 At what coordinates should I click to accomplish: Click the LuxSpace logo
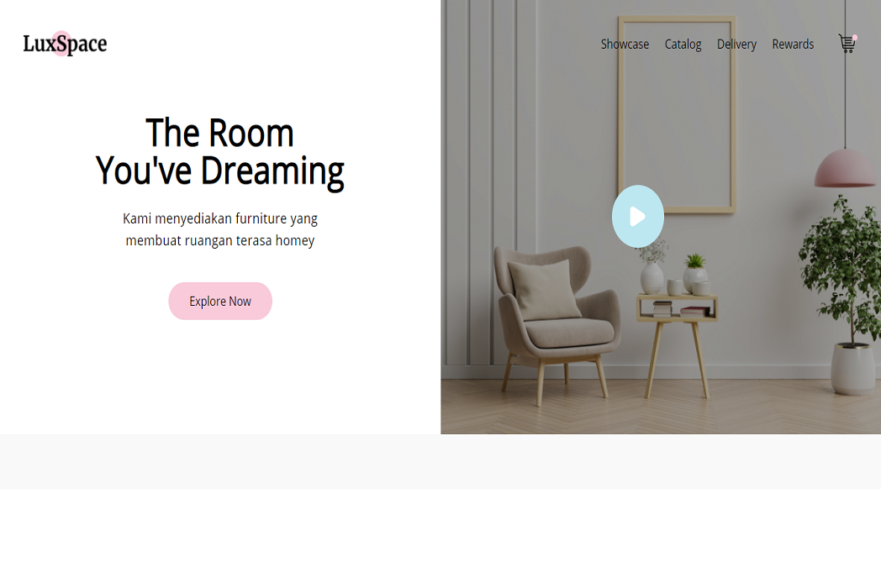[x=65, y=43]
